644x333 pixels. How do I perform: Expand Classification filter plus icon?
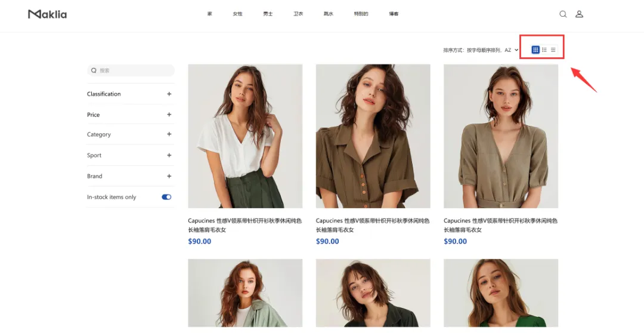pyautogui.click(x=169, y=94)
